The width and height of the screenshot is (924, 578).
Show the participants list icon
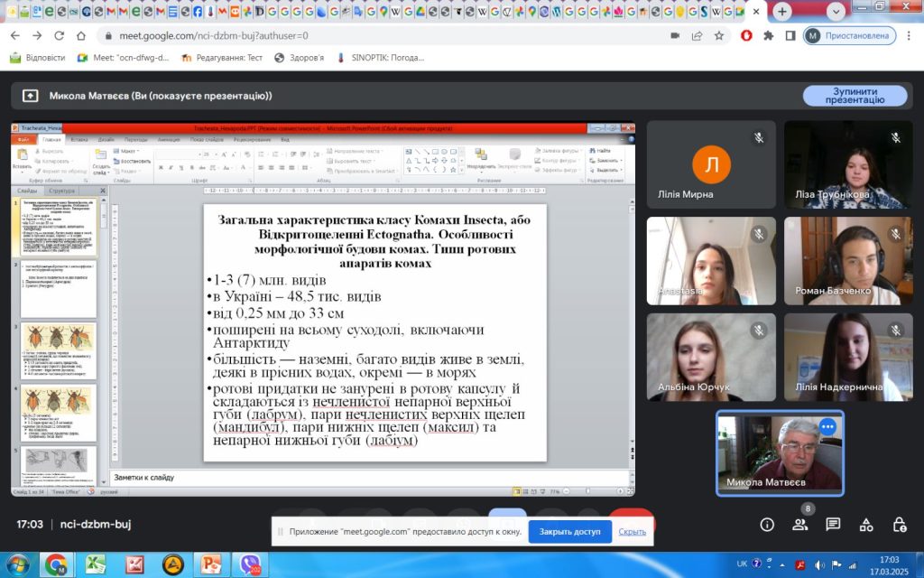coord(799,525)
